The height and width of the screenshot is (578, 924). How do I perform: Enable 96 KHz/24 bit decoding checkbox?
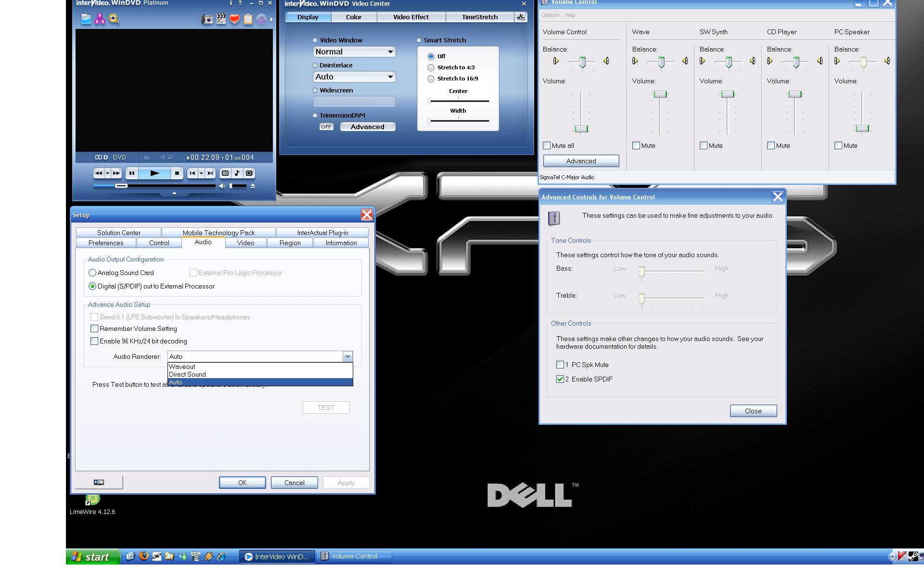tap(94, 341)
